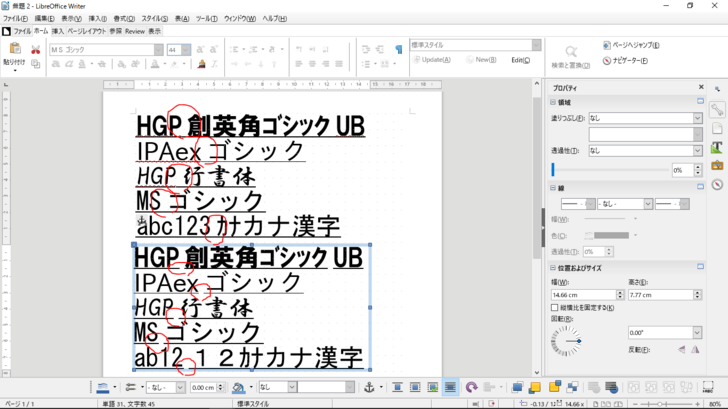Click the New(B) style button
This screenshot has width=728, height=409.
point(481,60)
